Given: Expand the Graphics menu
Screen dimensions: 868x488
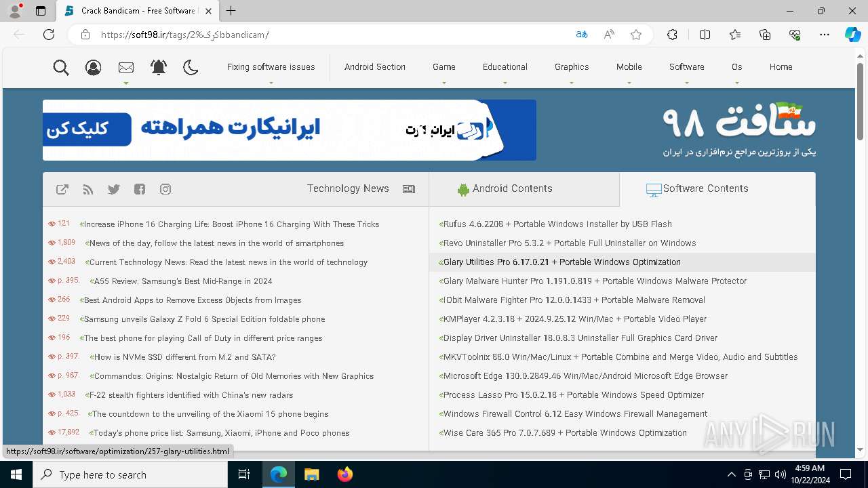Looking at the screenshot, I should (x=572, y=67).
